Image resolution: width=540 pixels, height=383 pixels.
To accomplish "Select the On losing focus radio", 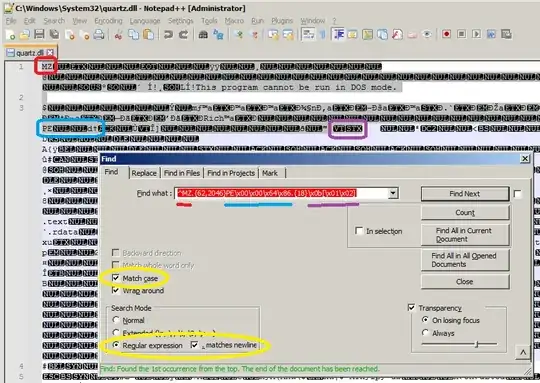I will 425,320.
